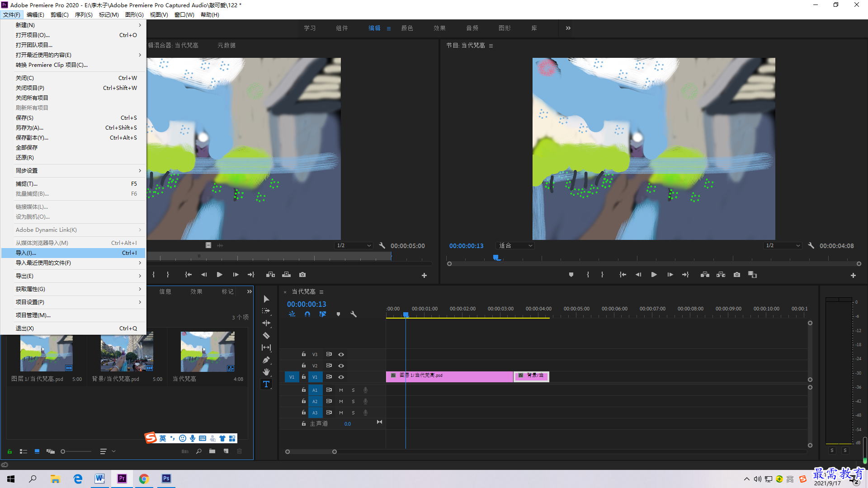Step back one frame in Program monitor
Image resolution: width=868 pixels, height=488 pixels.
tap(638, 275)
